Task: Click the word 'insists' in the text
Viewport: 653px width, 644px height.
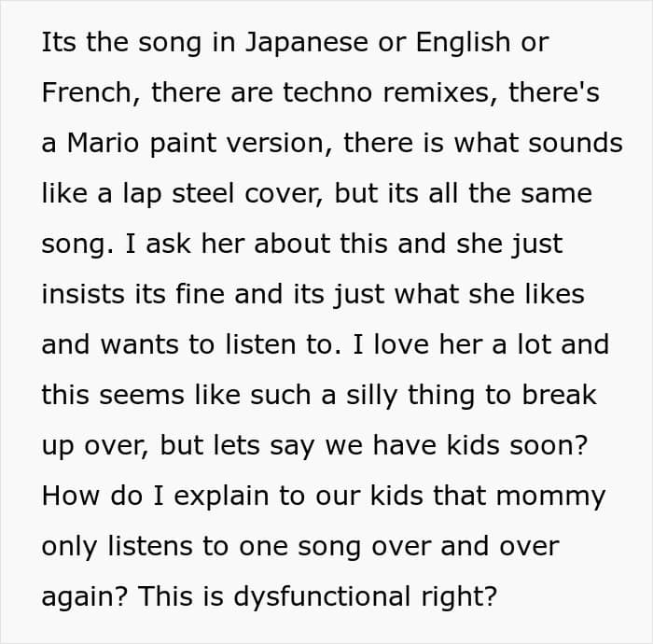Action: pos(83,294)
